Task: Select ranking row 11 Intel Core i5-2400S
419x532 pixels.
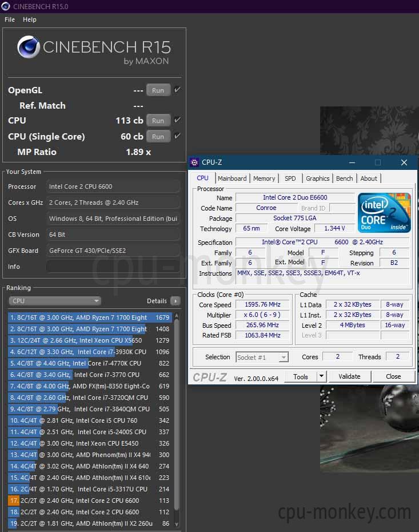Action: pyautogui.click(x=90, y=432)
